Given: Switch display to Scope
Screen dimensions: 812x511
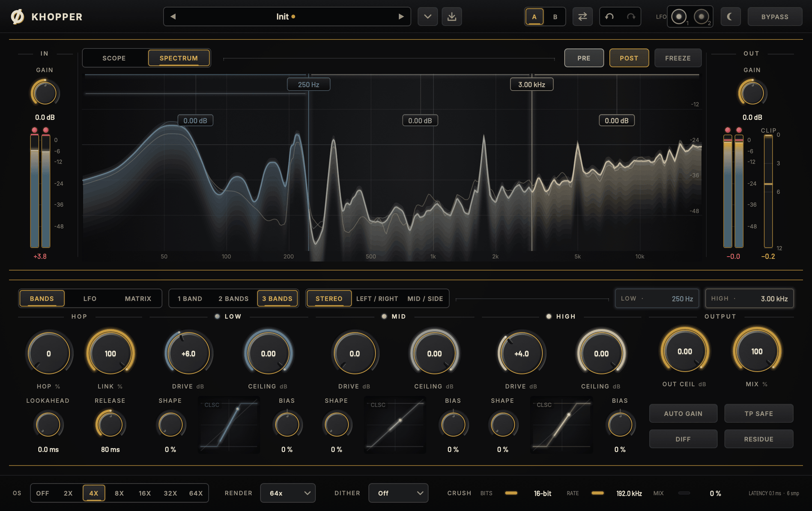Looking at the screenshot, I should click(114, 58).
